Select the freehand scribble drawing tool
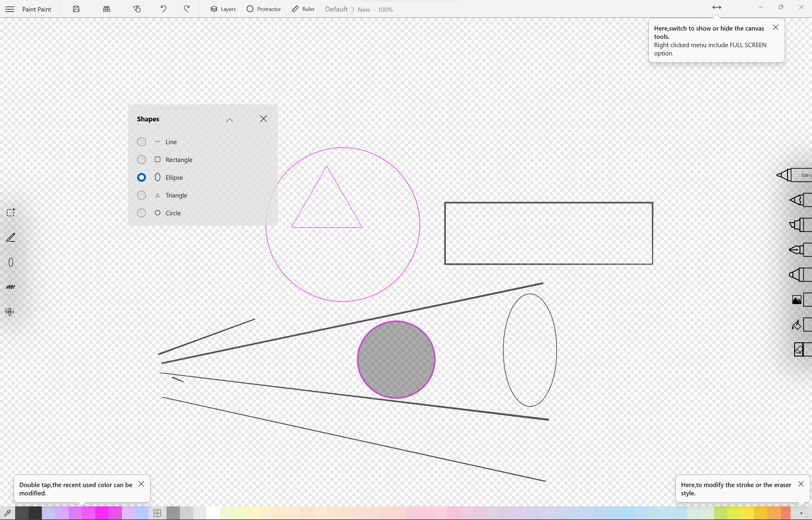The width and height of the screenshot is (812, 520). (x=10, y=287)
